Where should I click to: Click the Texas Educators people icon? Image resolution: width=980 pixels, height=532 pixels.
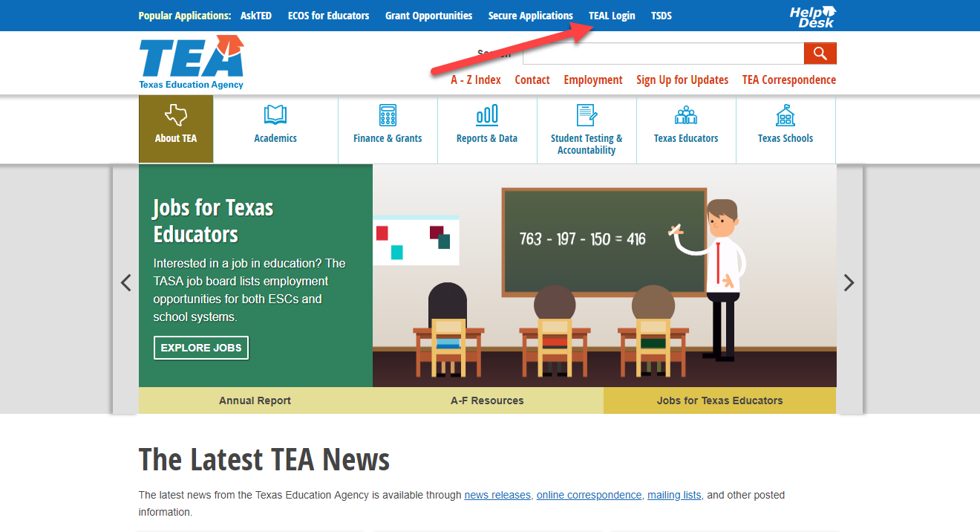point(685,114)
